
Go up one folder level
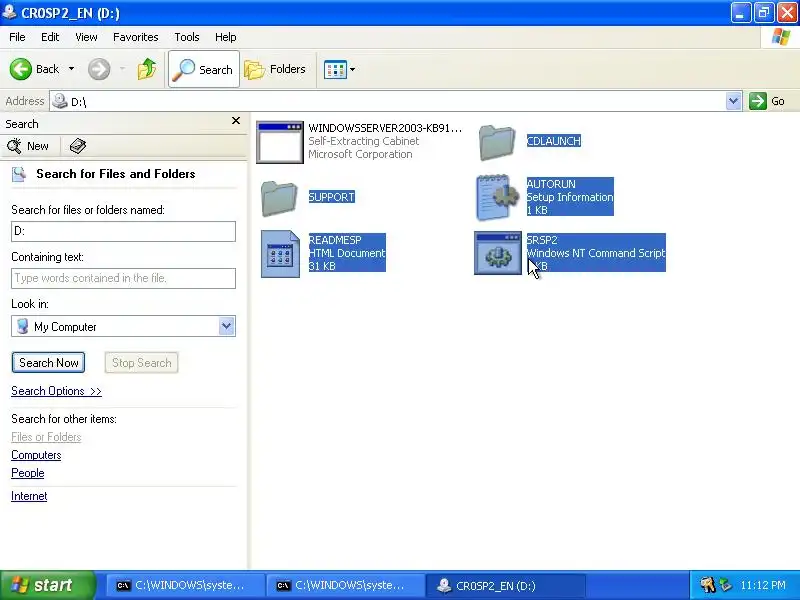click(147, 69)
